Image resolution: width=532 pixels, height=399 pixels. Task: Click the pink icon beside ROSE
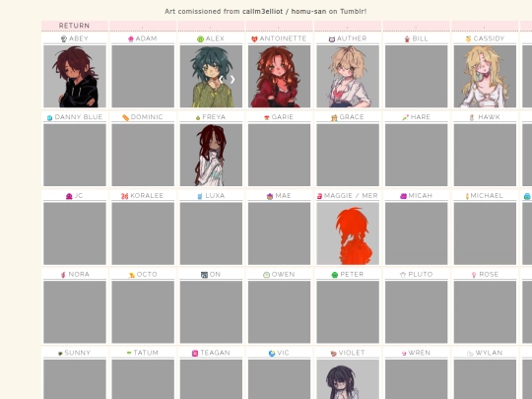[474, 275]
